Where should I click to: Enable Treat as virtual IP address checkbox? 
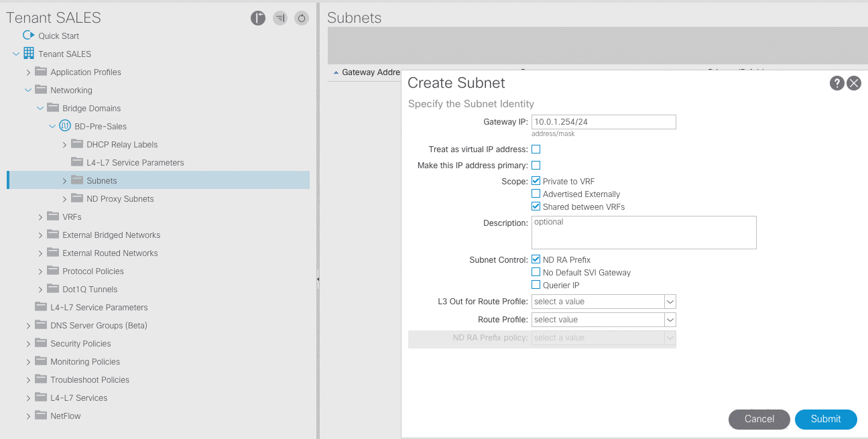(536, 149)
